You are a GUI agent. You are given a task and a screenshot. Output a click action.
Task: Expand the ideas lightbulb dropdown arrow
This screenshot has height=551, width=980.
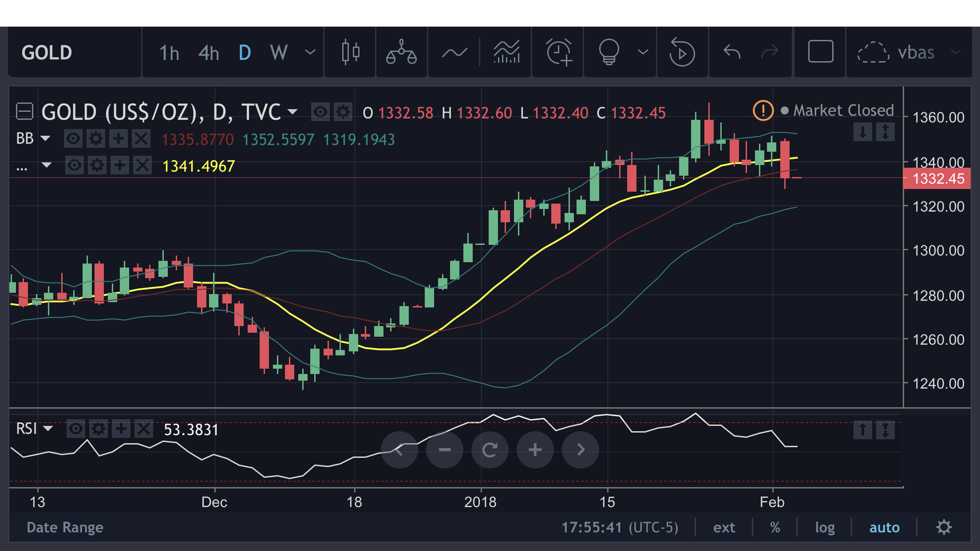pos(643,52)
